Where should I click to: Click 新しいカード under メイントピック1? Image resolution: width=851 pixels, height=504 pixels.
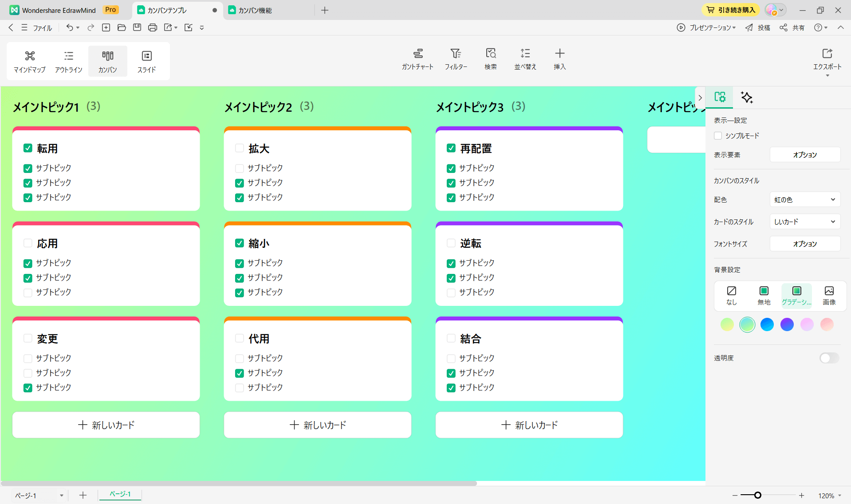pos(106,425)
